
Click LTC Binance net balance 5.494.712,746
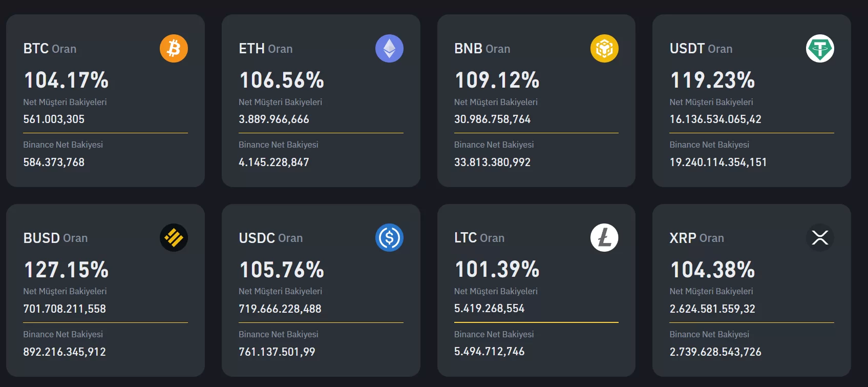click(x=489, y=352)
